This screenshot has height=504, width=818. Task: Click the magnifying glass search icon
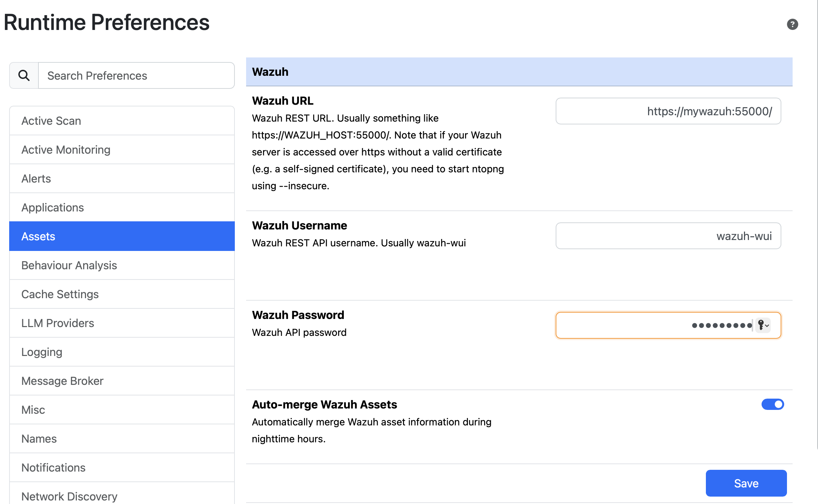point(24,75)
